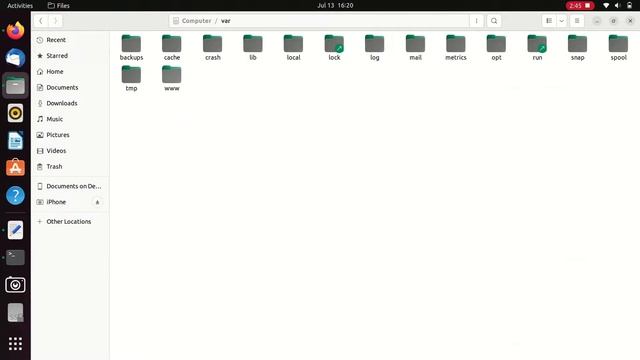640x360 pixels.
Task: Click var in the path bar
Action: (226, 21)
